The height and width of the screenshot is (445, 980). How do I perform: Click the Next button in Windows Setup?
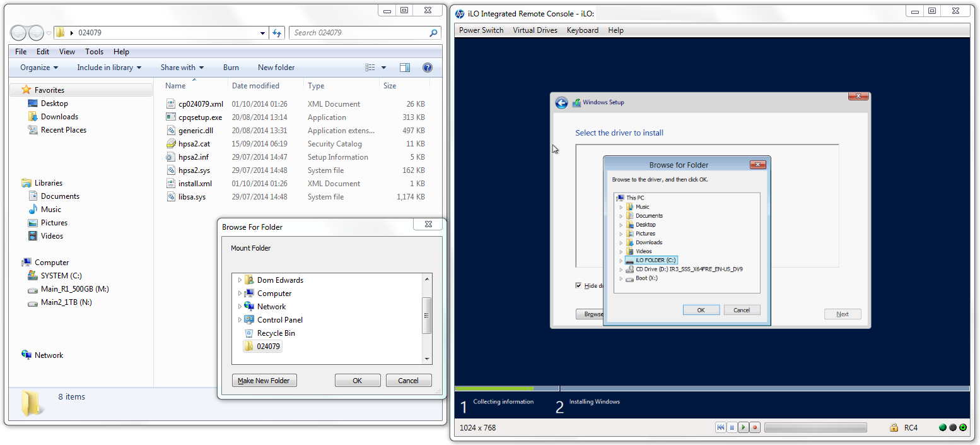point(843,314)
